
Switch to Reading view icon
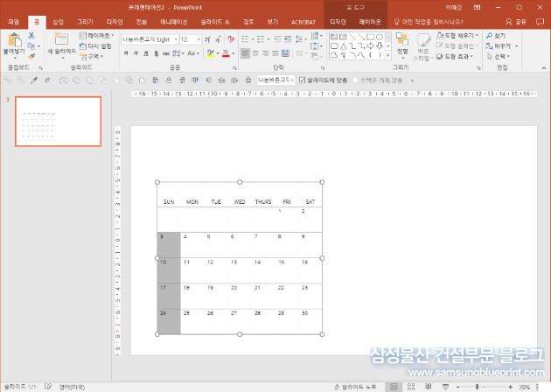(x=428, y=387)
